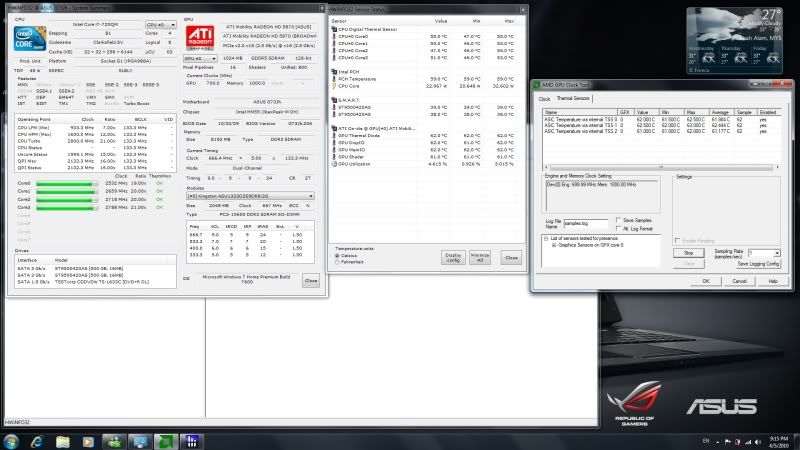Click the CPU Digital Thermal Sensor group icon
Screen dimensions: 800x450
335,29
